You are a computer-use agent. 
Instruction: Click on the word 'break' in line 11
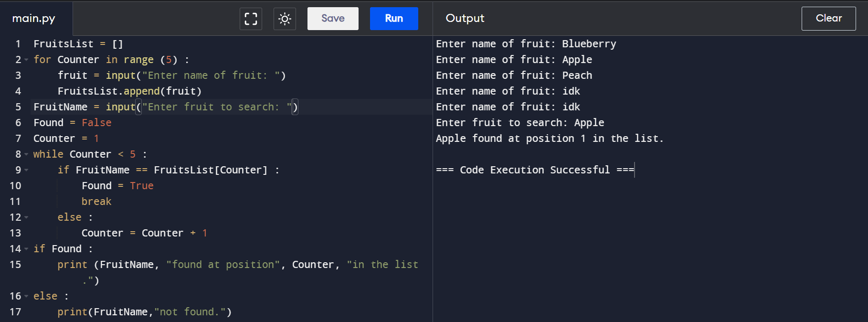coord(96,202)
